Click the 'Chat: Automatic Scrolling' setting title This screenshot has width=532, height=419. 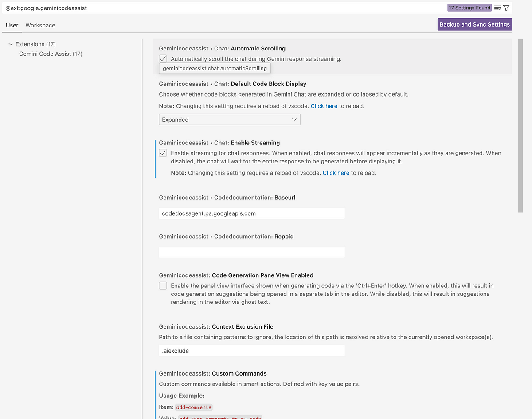point(222,48)
